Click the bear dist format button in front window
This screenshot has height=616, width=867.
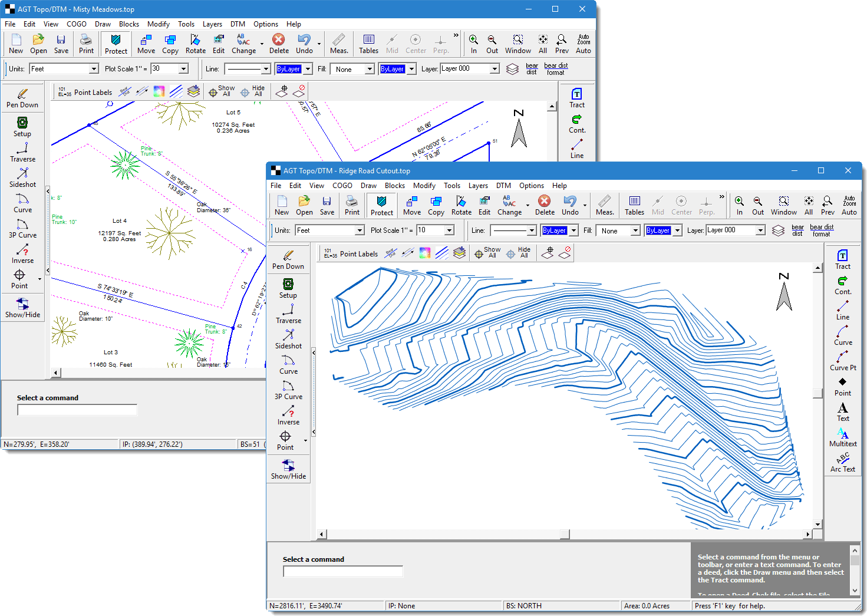[821, 230]
